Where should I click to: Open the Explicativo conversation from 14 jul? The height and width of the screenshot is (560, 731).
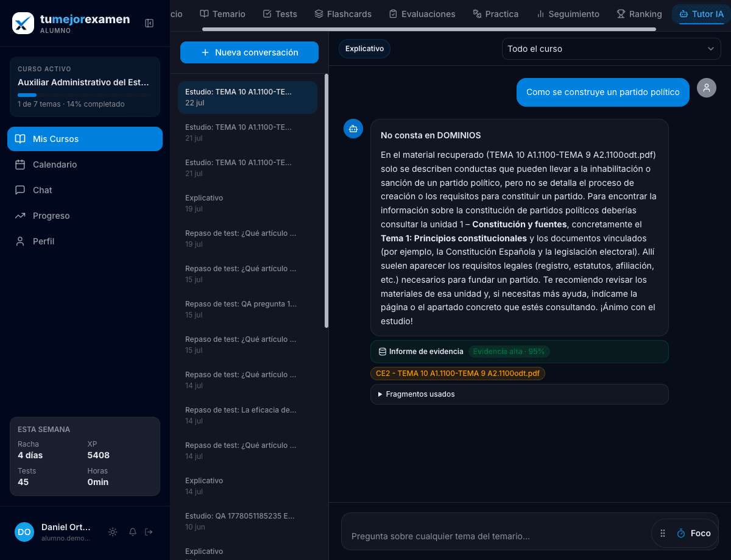point(247,486)
